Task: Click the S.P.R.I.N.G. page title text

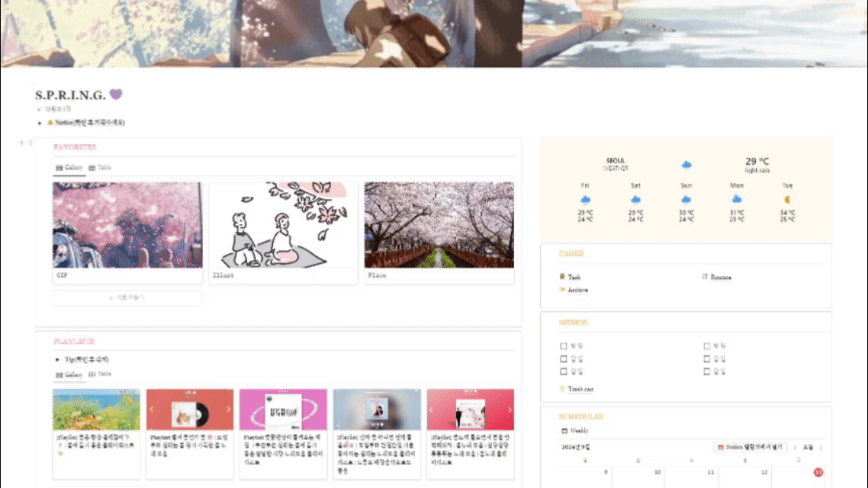Action: (70, 95)
